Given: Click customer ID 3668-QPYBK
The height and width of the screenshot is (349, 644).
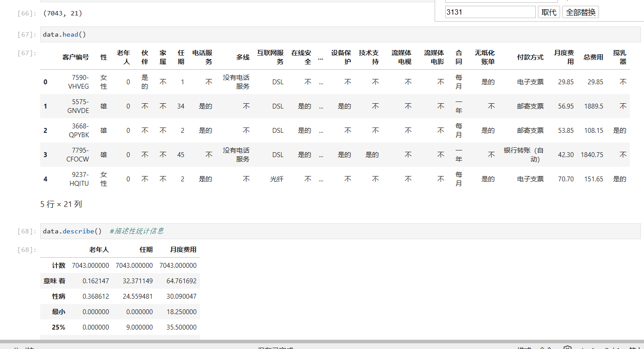Looking at the screenshot, I should [78, 130].
